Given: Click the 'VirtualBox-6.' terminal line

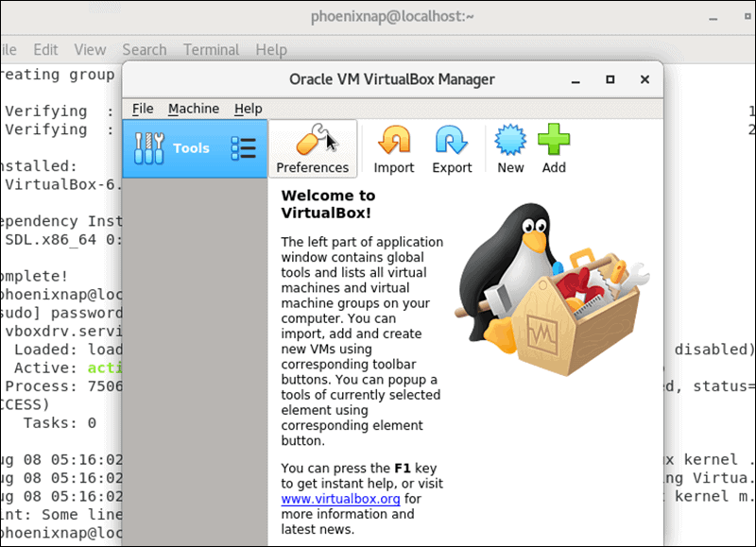Looking at the screenshot, I should [63, 184].
